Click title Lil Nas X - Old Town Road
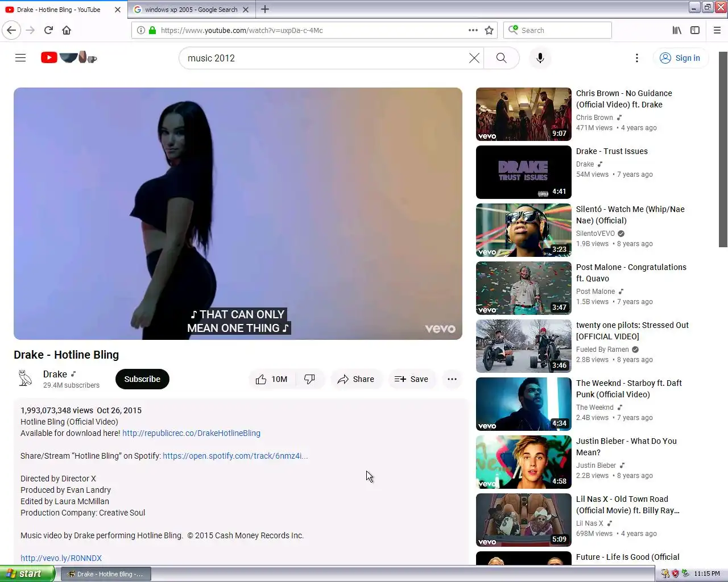Viewport: 728px width, 582px height. pyautogui.click(x=628, y=505)
